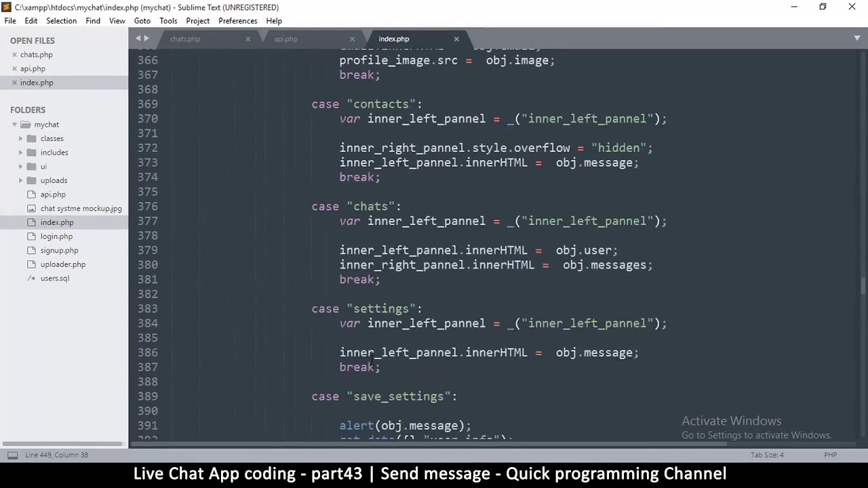Viewport: 868px width, 488px height.
Task: Open the Project menu
Action: pyautogui.click(x=198, y=21)
